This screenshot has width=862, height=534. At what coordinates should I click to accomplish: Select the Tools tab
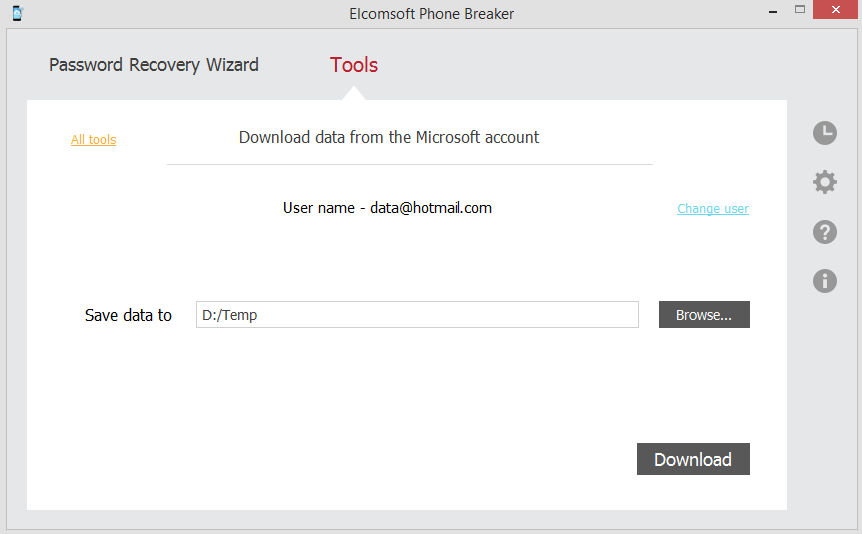tap(354, 65)
